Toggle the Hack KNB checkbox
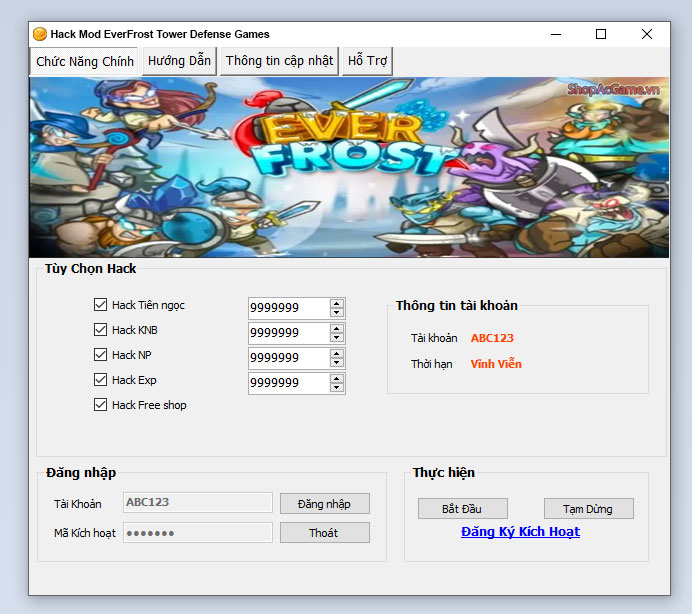Image resolution: width=693 pixels, height=616 pixels. tap(100, 330)
